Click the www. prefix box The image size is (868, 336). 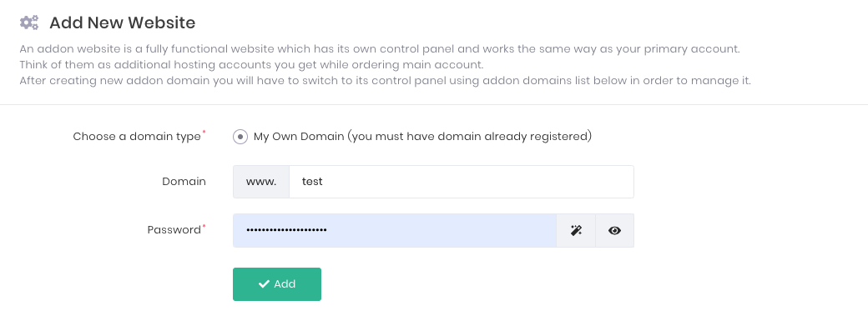click(x=261, y=182)
